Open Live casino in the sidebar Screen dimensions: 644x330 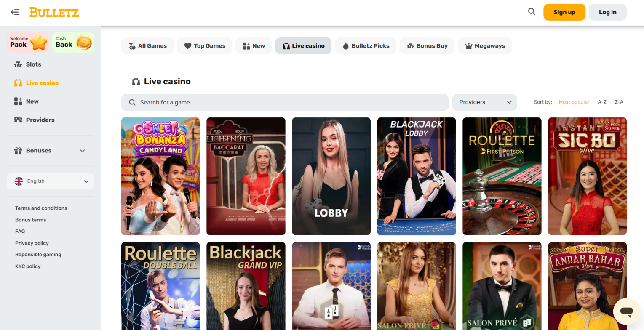click(x=37, y=83)
